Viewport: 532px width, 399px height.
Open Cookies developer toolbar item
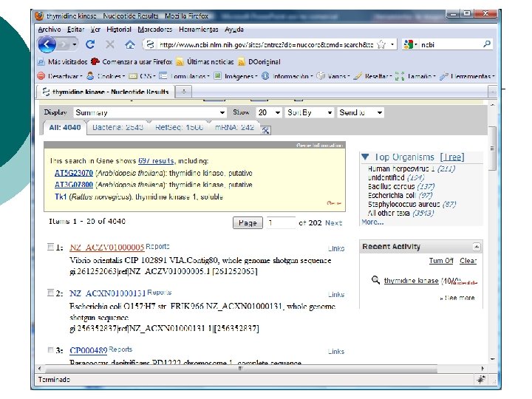coord(106,76)
